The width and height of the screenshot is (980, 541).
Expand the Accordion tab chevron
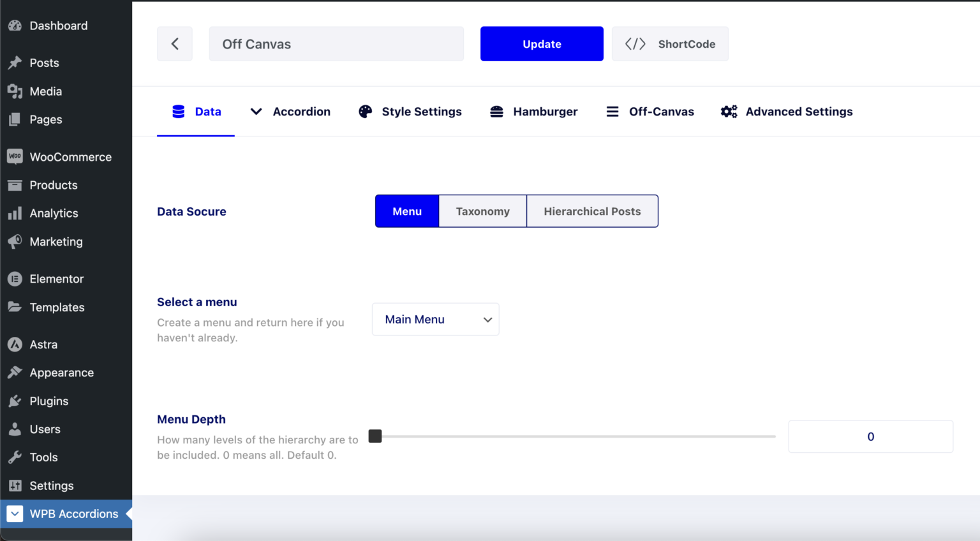256,110
